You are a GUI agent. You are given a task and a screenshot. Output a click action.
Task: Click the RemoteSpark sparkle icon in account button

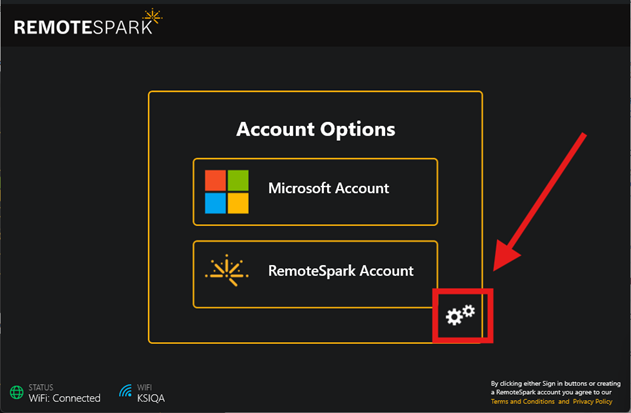[227, 271]
